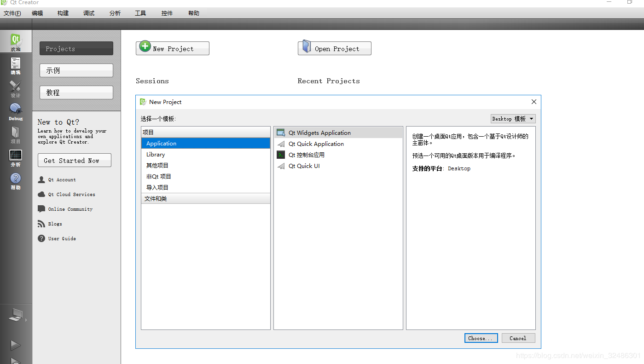Open the Qt Account link
The image size is (644, 364).
point(62,180)
